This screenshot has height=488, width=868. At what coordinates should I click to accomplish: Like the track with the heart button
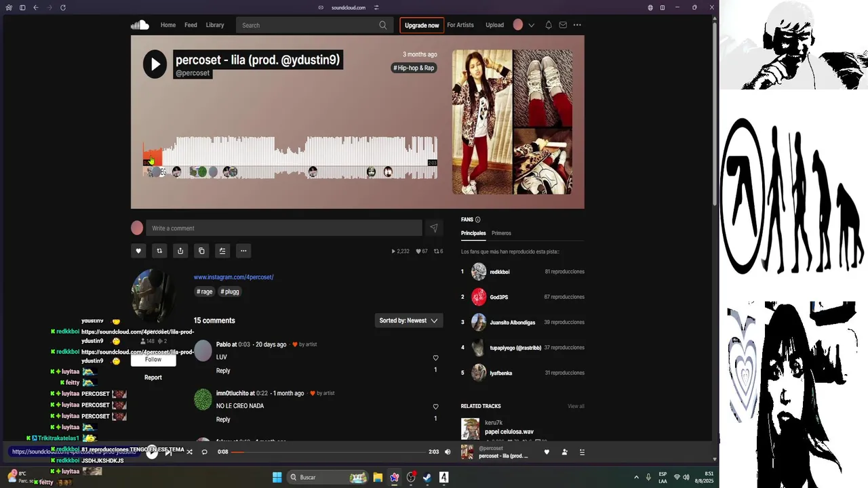pyautogui.click(x=138, y=251)
